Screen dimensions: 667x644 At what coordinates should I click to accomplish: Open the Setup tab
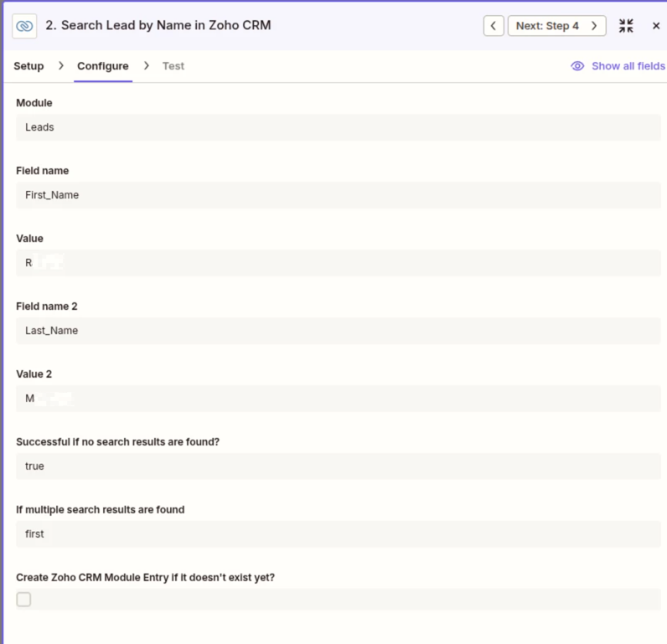point(28,66)
